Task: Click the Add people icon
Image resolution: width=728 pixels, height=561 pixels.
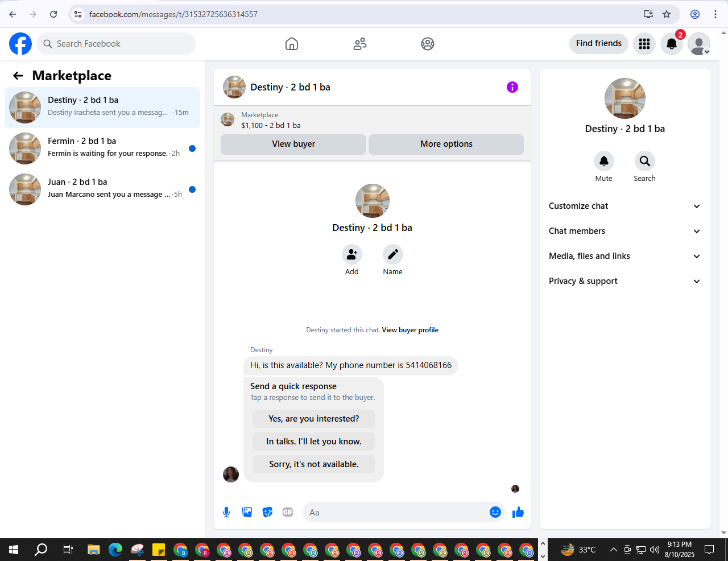Action: pos(352,254)
